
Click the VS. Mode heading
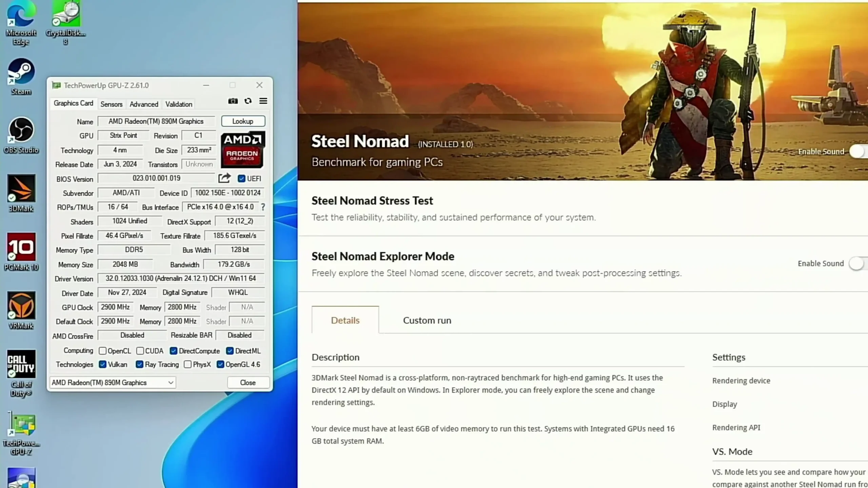tap(732, 451)
